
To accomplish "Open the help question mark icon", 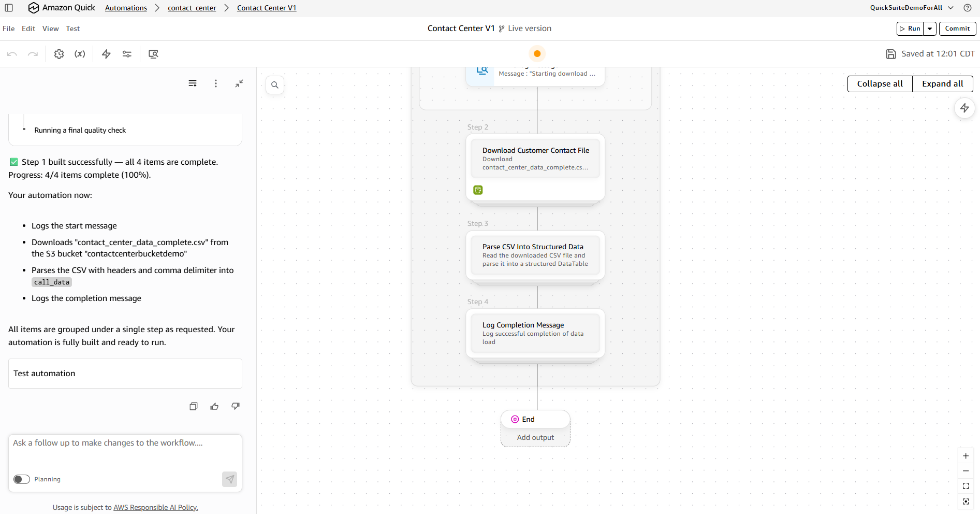I will (967, 8).
